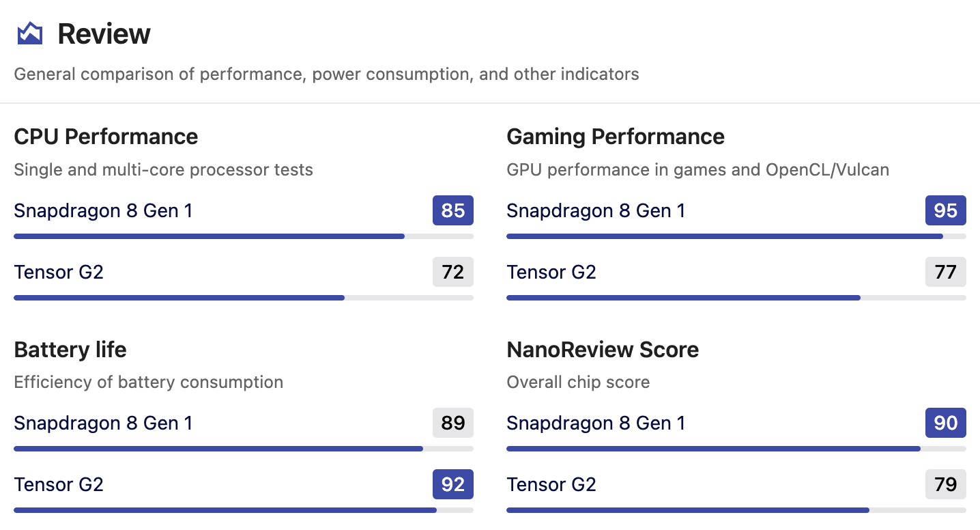
Task: Click the Tensor G2 Gaming Performance progress bar
Action: (736, 298)
